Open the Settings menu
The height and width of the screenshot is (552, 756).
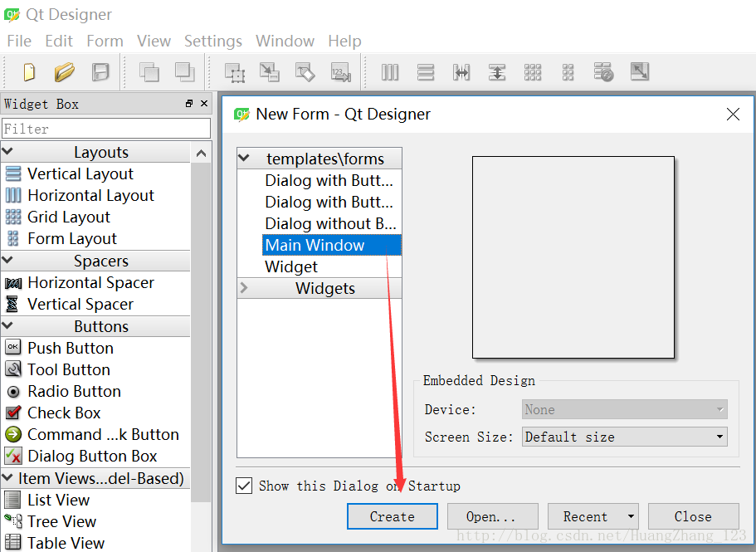click(x=213, y=41)
